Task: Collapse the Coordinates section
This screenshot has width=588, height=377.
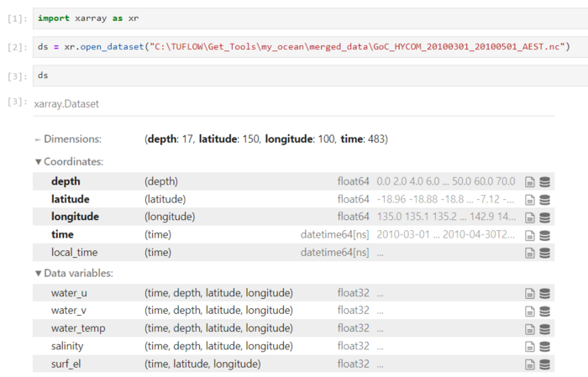Action: tap(70, 162)
